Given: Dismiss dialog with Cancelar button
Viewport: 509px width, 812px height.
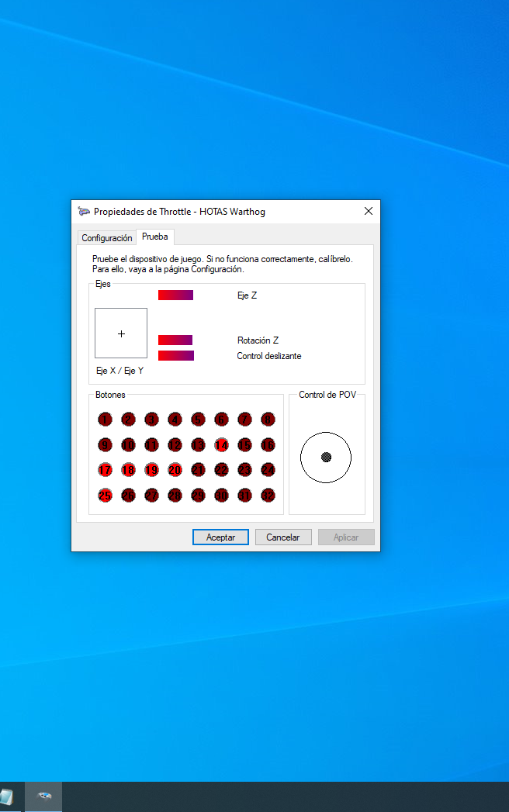Looking at the screenshot, I should pos(283,537).
